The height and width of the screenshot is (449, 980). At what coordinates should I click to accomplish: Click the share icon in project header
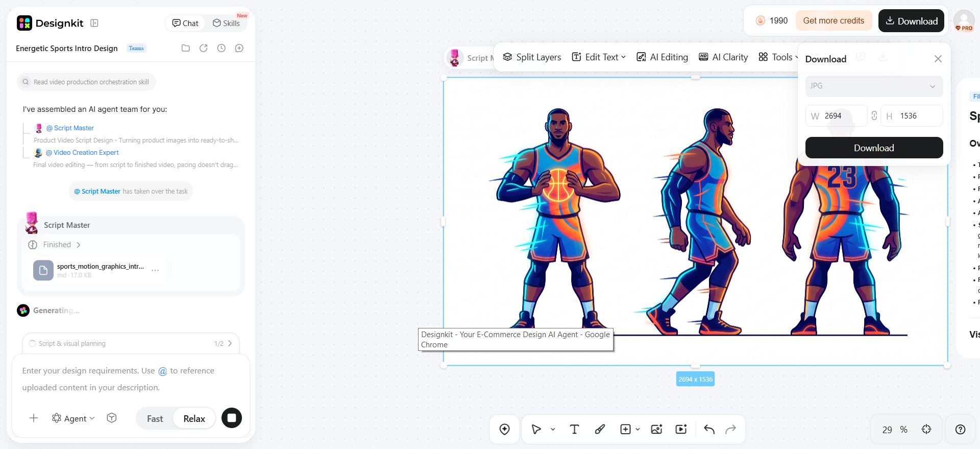click(204, 48)
